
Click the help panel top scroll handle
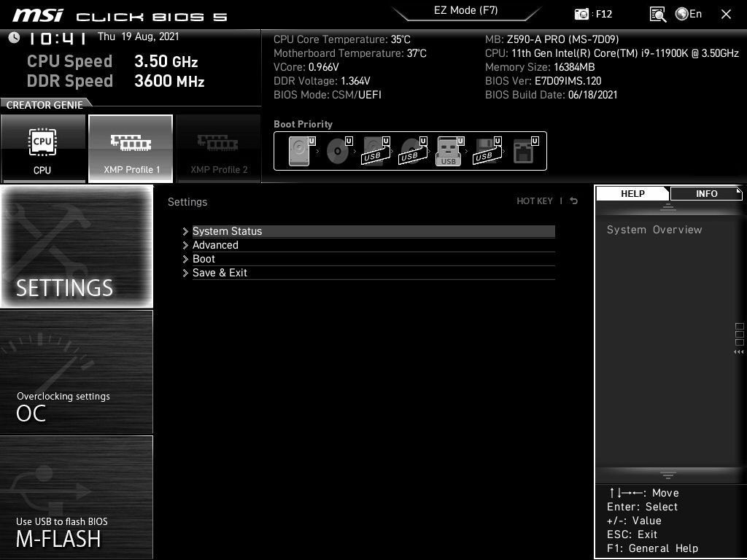[x=668, y=207]
